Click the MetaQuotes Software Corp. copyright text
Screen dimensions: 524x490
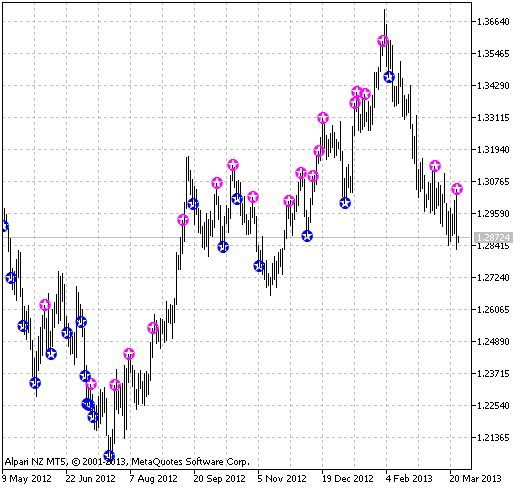(190, 462)
